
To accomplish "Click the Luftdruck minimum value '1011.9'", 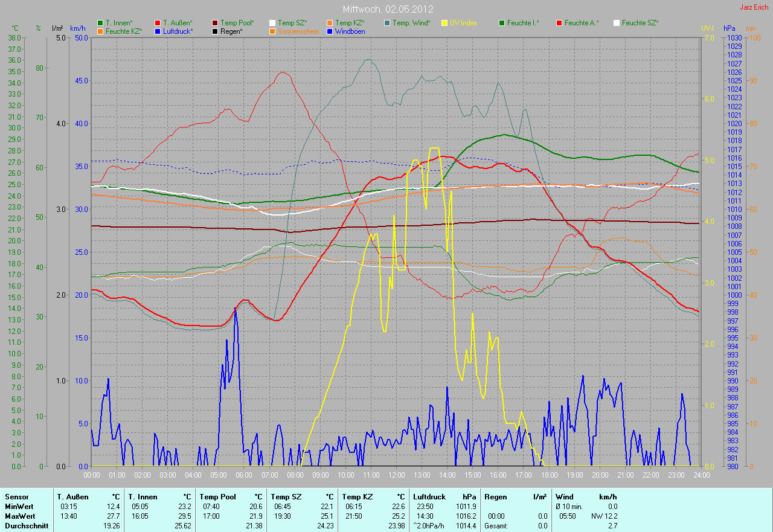I will (466, 507).
